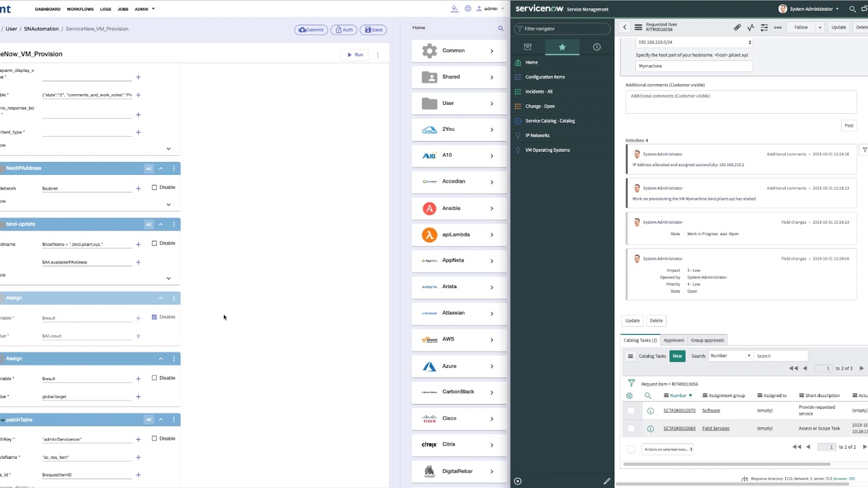Add value to $requestItemID field

(x=138, y=474)
